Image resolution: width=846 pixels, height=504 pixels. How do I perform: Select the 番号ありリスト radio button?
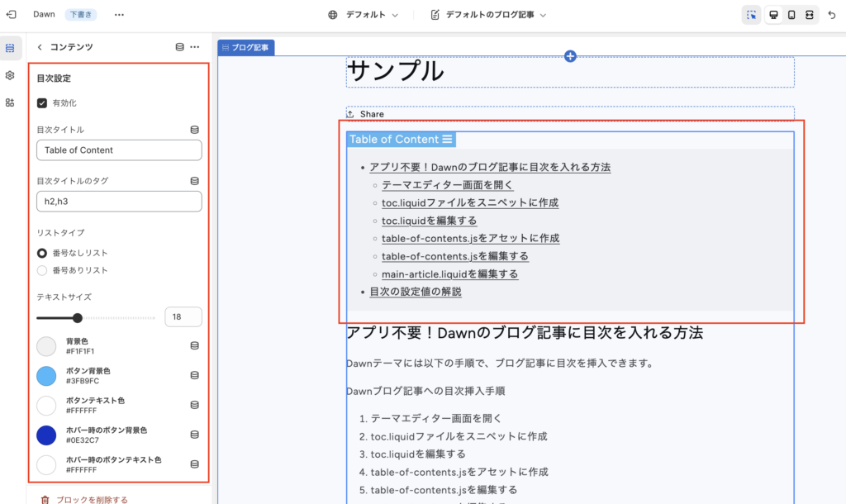pyautogui.click(x=42, y=270)
